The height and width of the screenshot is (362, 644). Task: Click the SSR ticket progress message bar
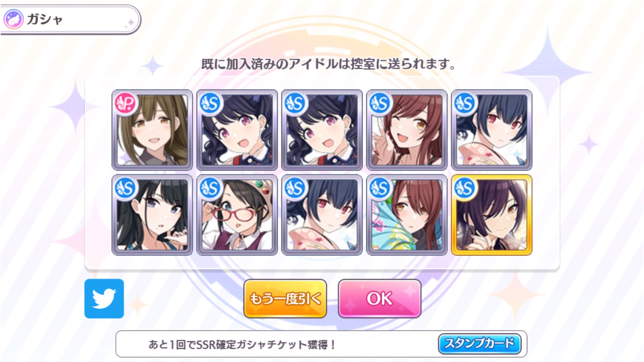pos(321,344)
